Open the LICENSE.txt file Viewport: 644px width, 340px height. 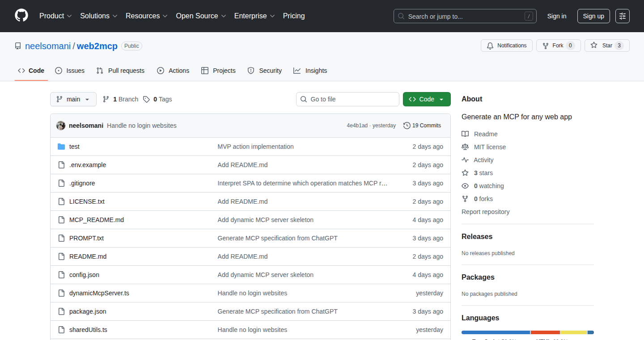(87, 201)
